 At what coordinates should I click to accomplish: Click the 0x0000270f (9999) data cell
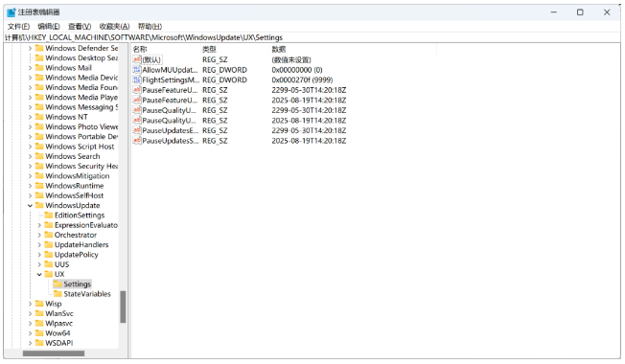pyautogui.click(x=302, y=80)
